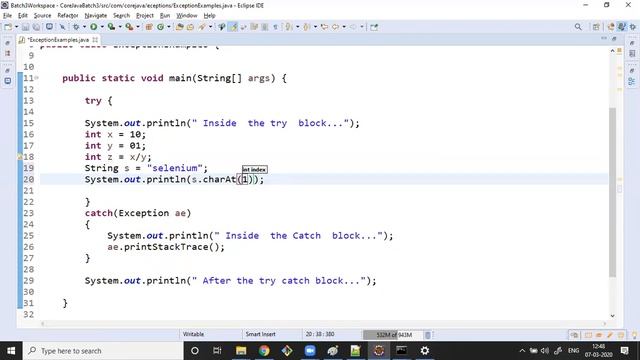
Task: Click the New Java Class icon
Action: pos(160,27)
